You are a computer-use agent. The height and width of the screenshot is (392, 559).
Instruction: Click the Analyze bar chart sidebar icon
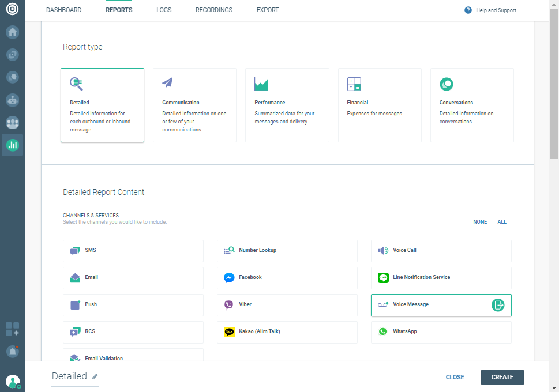tap(13, 145)
